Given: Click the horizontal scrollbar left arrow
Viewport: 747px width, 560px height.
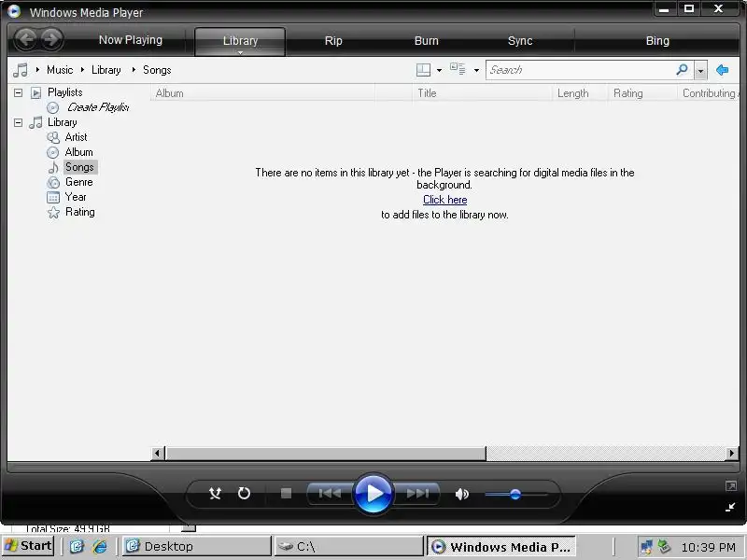Looking at the screenshot, I should [x=158, y=454].
